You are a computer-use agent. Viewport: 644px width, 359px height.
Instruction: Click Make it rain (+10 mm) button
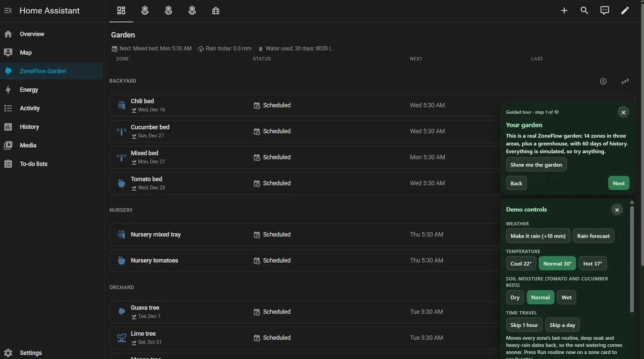[538, 236]
